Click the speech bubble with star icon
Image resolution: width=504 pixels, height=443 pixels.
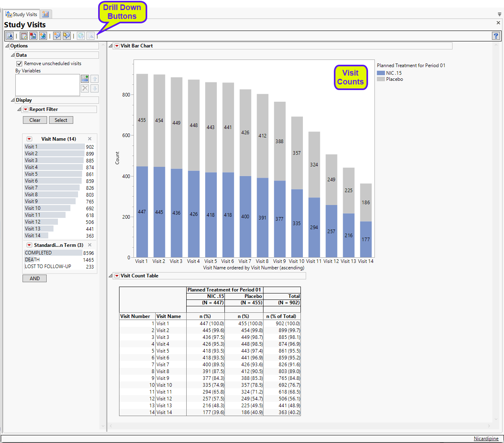[57, 36]
